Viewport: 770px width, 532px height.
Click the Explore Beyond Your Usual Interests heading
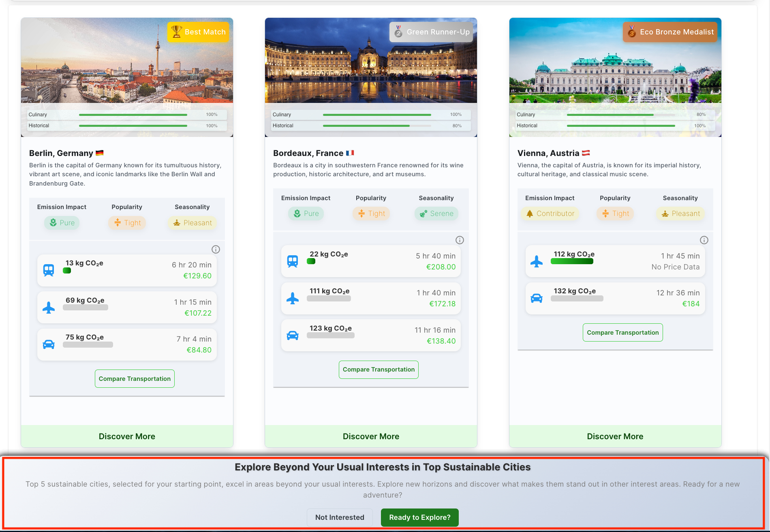click(383, 467)
